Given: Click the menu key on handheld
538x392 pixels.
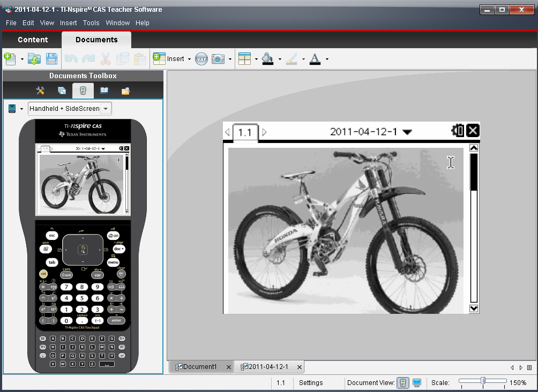Looking at the screenshot, I should pos(113,262).
